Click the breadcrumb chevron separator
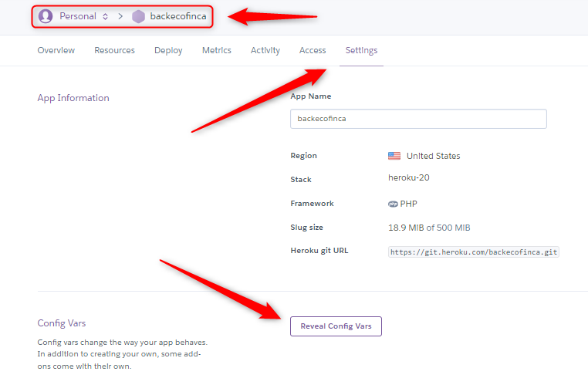This screenshot has height=385, width=588. 120,16
